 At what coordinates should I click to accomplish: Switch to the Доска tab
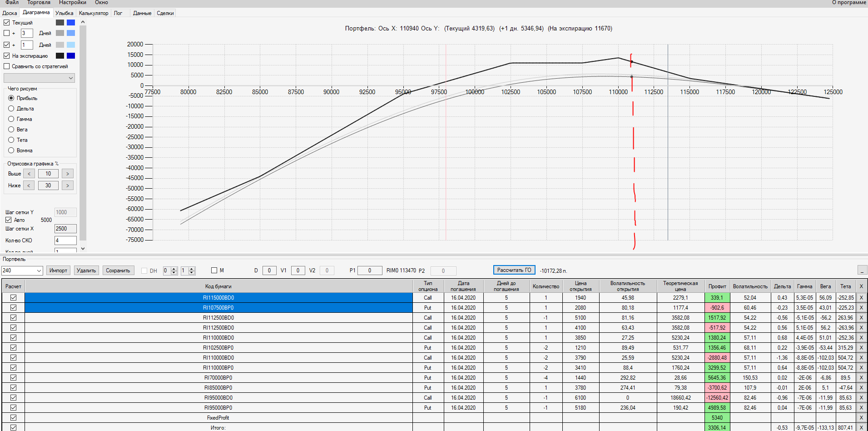[x=10, y=13]
